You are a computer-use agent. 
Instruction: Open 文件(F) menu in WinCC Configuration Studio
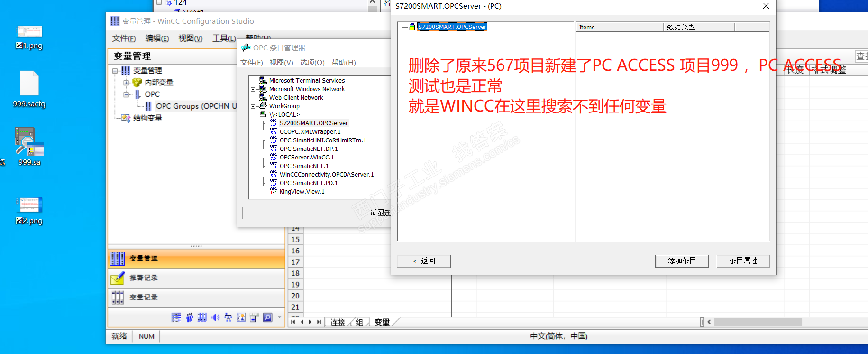tap(124, 38)
